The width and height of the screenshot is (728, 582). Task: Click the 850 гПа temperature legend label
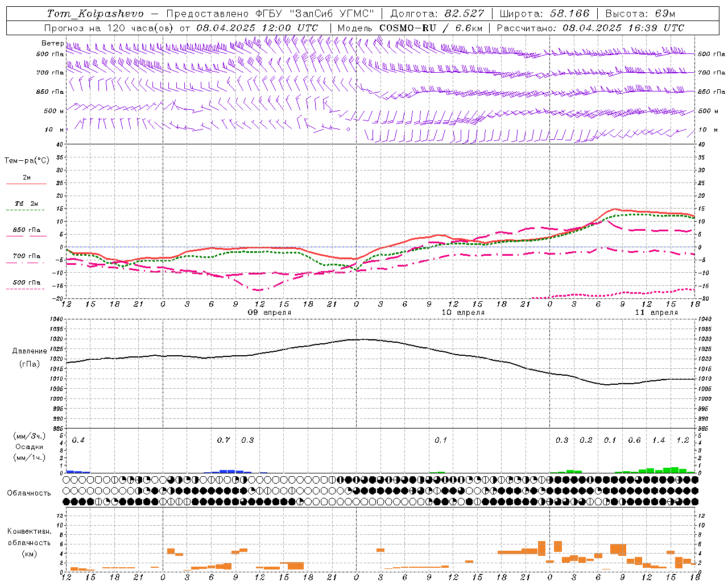tap(27, 230)
